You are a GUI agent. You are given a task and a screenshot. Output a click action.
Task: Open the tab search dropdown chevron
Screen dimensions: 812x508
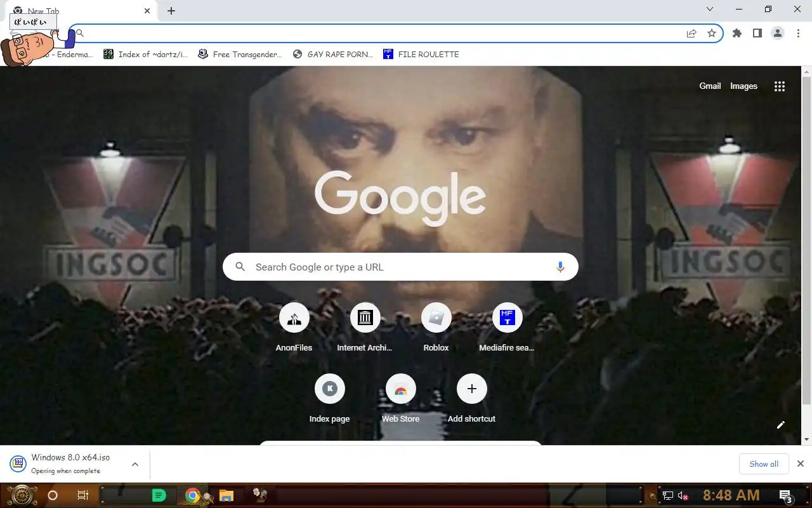pyautogui.click(x=710, y=10)
